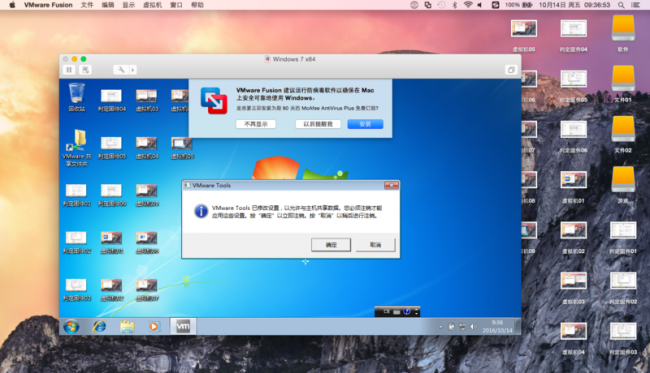Select 判定固件04 file on the Windows desktop
Image resolution: width=650 pixels, height=373 pixels.
112,100
